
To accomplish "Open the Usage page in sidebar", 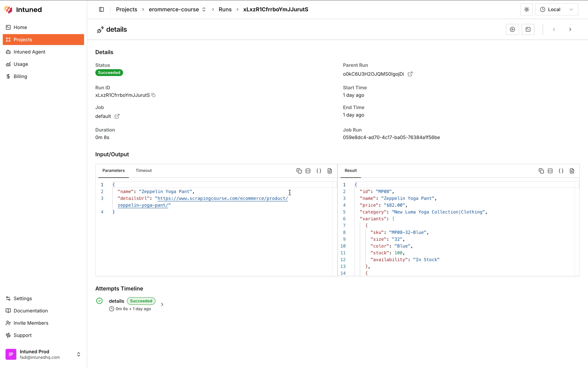I will pyautogui.click(x=21, y=64).
